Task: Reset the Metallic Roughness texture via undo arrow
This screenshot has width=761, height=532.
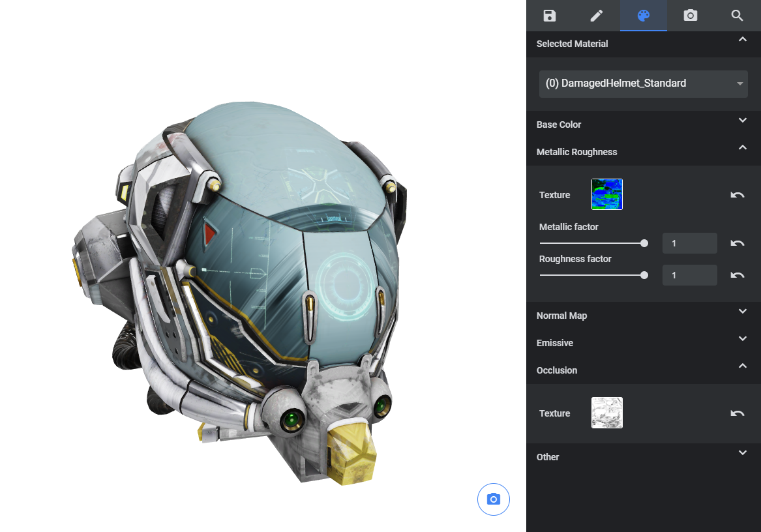Action: pyautogui.click(x=737, y=194)
